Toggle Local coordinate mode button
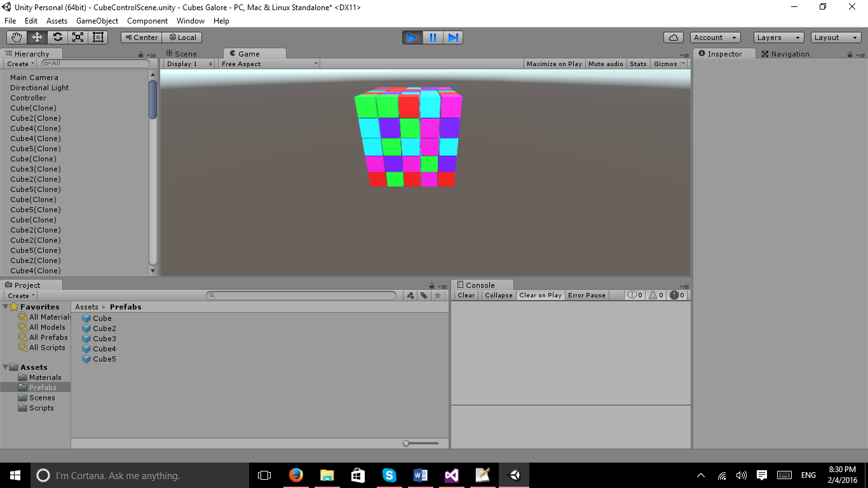Viewport: 868px width, 488px height. [x=182, y=37]
